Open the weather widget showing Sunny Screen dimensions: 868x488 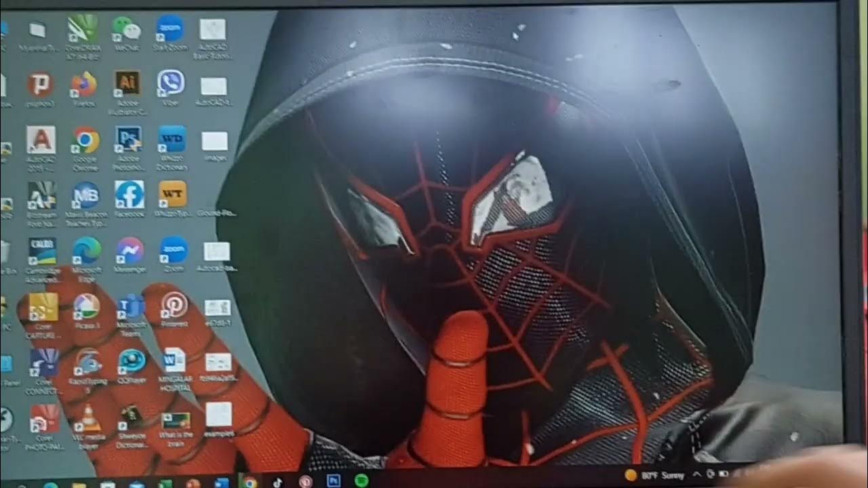coord(654,475)
